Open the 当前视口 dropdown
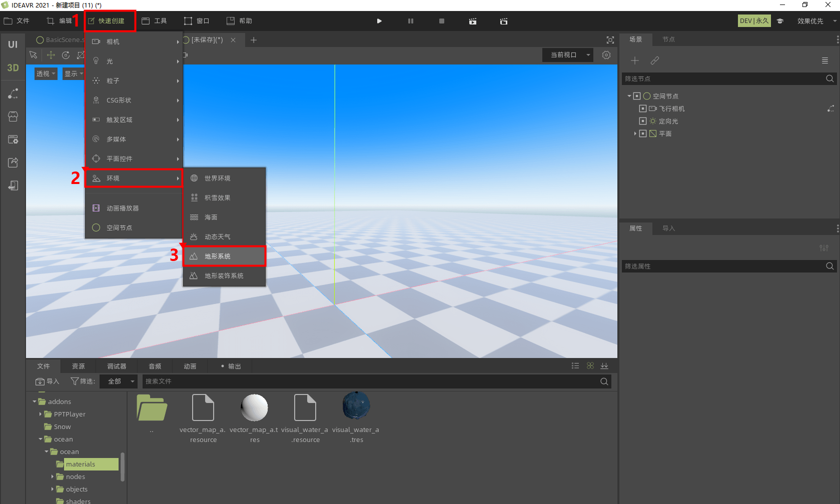 pyautogui.click(x=568, y=55)
